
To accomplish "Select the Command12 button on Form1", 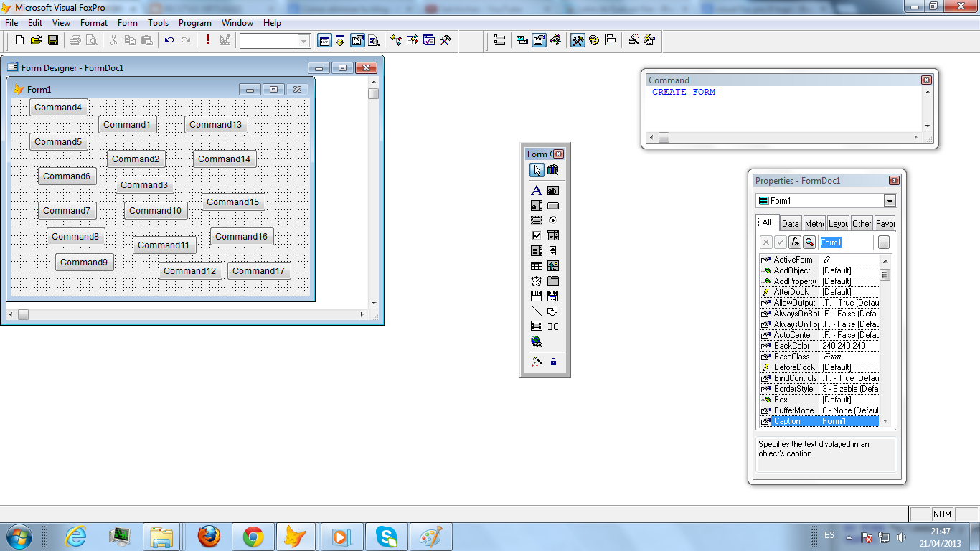I will click(189, 271).
